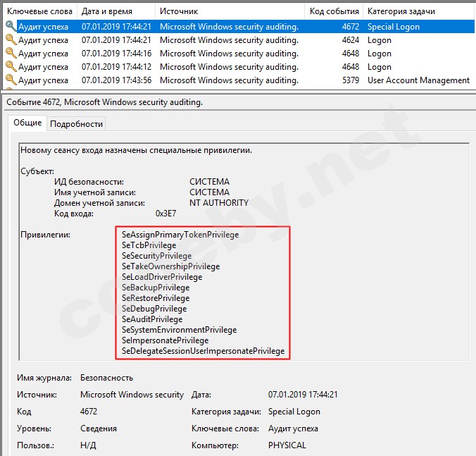Sort by Источник column header
This screenshot has width=476, height=456.
coord(230,11)
